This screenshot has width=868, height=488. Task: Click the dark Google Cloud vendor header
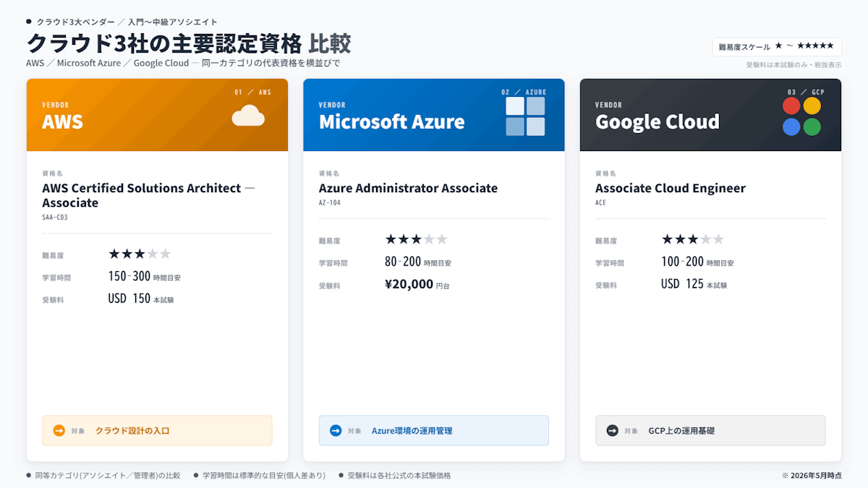click(710, 115)
